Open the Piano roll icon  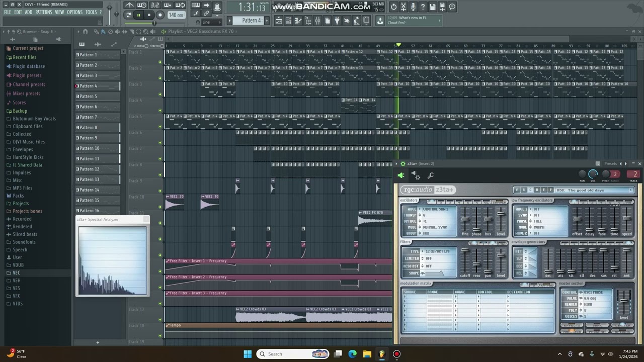(x=298, y=21)
